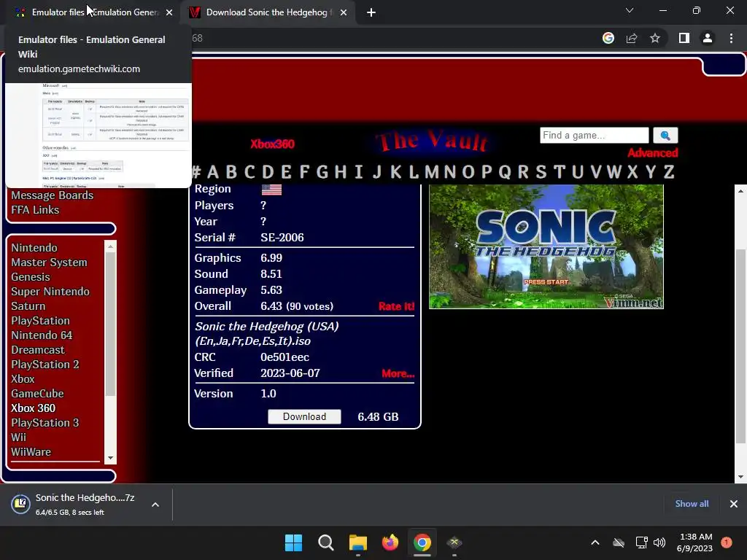This screenshot has height=560, width=747.
Task: Select Nintendo 64 in system list
Action: (x=42, y=335)
